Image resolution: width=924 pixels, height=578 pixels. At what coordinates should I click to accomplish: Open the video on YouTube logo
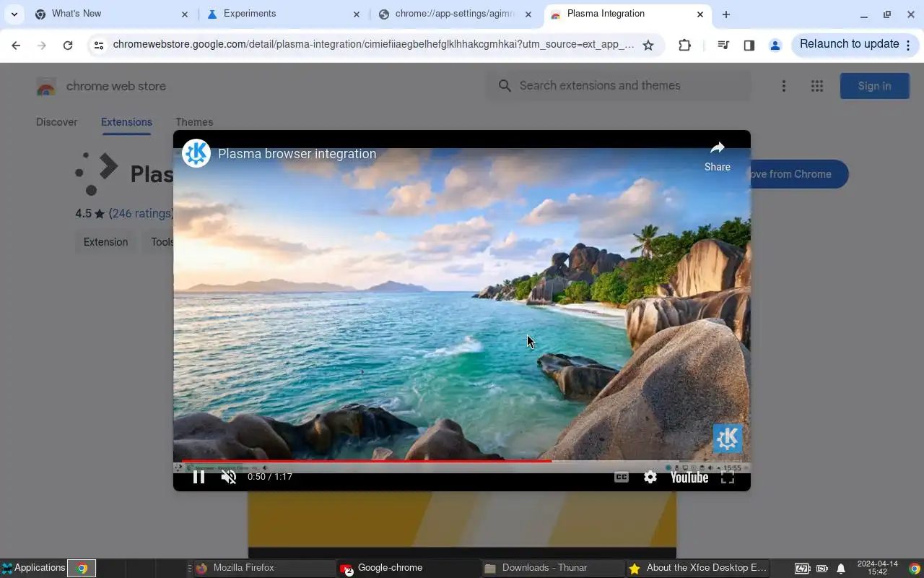689,477
